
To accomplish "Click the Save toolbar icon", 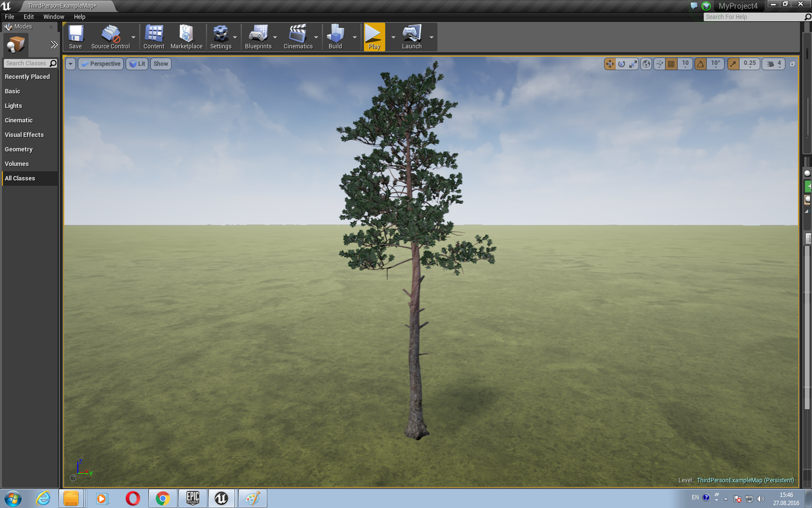I will click(76, 37).
